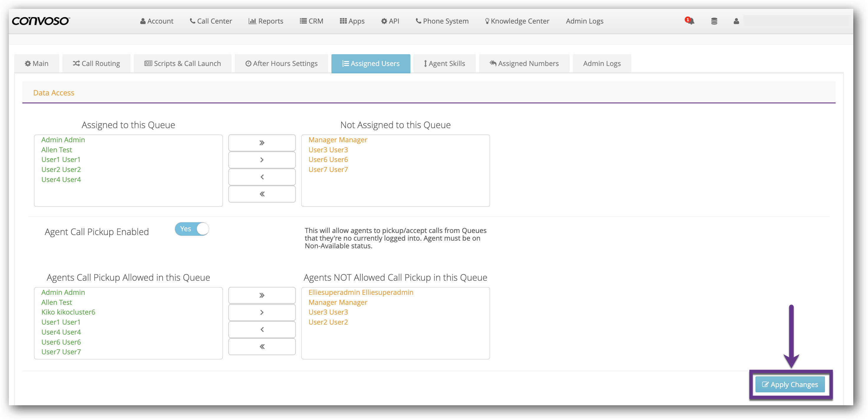This screenshot has width=868, height=420.
Task: Select User7 User7 in Call Pickup Allowed list
Action: [x=61, y=352]
